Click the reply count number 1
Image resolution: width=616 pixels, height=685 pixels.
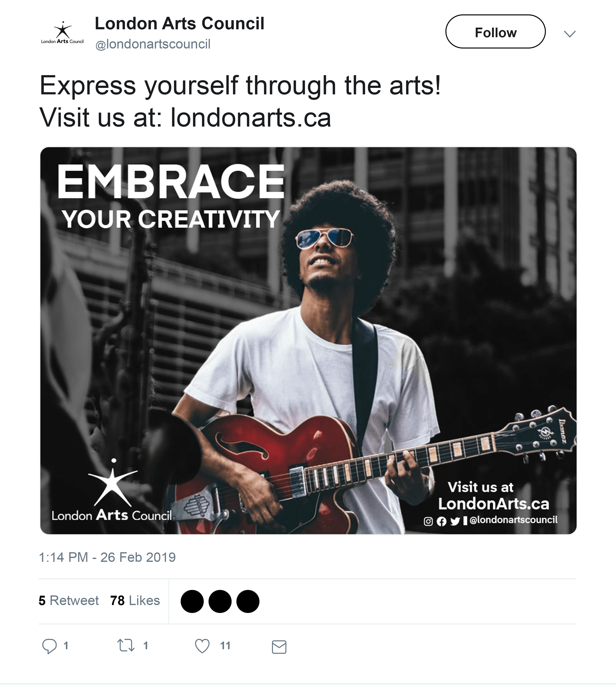click(x=66, y=646)
